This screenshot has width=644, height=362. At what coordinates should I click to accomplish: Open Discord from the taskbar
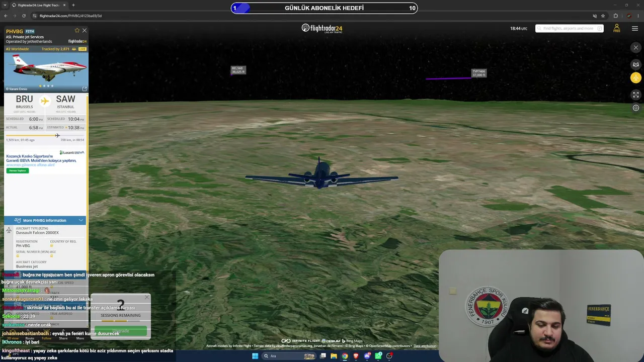click(367, 356)
